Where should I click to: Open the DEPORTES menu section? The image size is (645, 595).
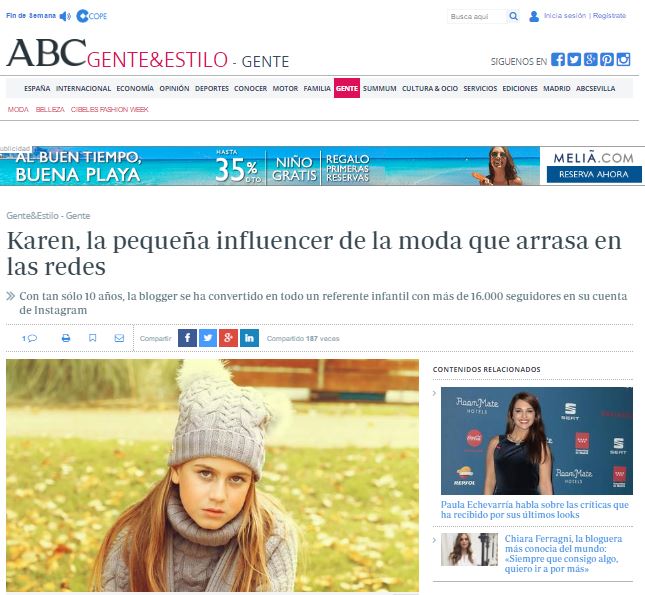pos(211,88)
